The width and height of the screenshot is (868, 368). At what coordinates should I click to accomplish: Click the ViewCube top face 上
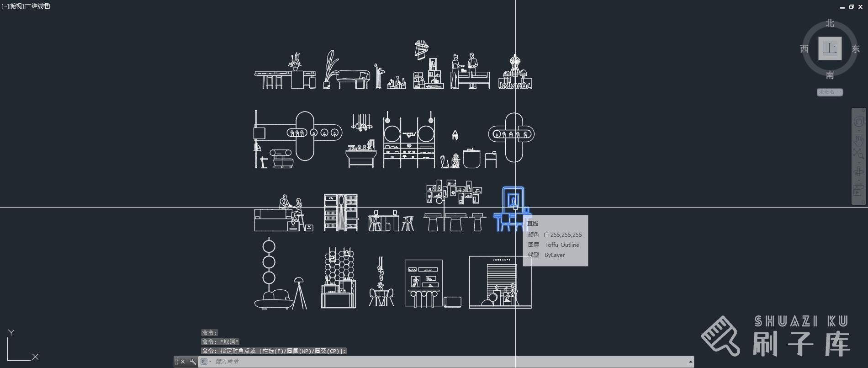click(830, 48)
